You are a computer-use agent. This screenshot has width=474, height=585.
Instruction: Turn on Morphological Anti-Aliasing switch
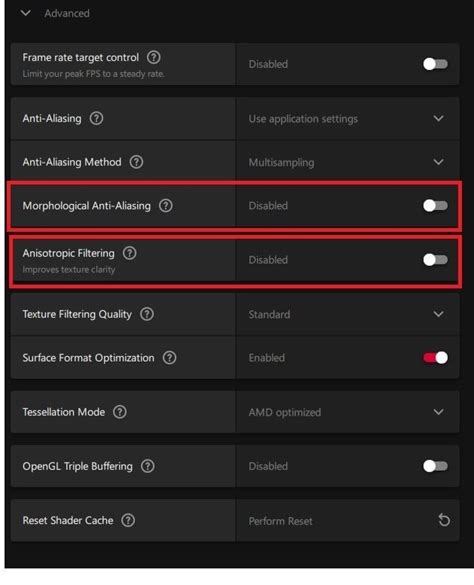[x=435, y=206]
